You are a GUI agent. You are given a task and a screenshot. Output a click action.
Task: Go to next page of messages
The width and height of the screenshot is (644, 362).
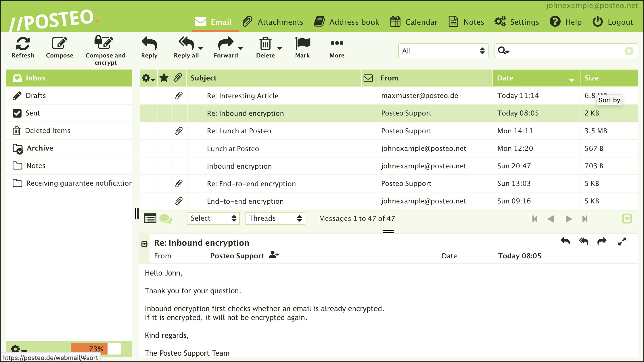pos(568,219)
